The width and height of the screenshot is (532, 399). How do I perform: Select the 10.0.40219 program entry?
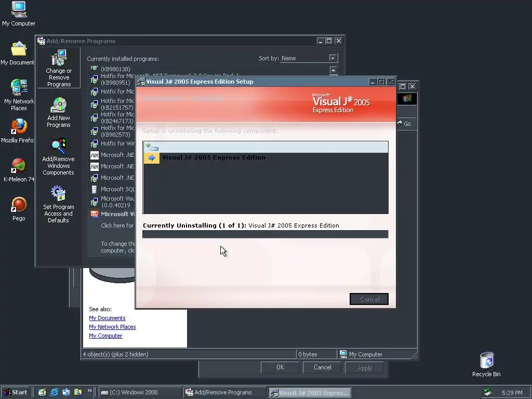tap(112, 202)
